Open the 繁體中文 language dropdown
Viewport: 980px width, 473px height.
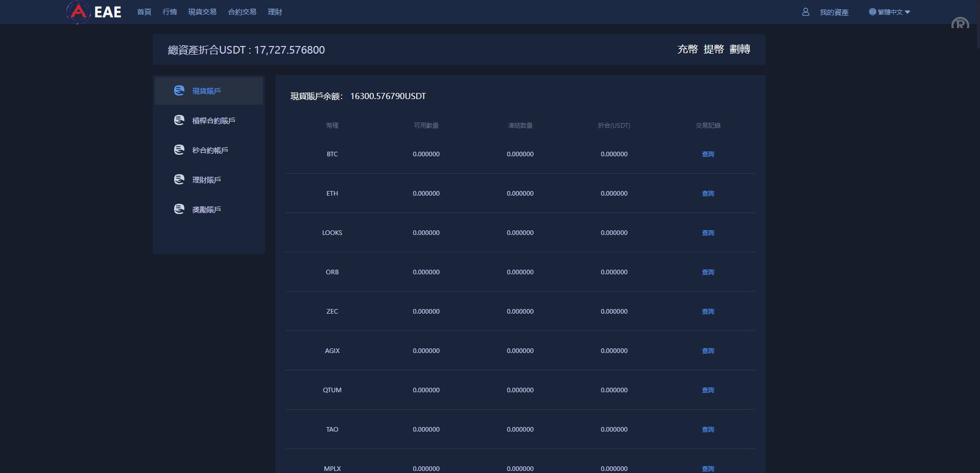pyautogui.click(x=891, y=12)
